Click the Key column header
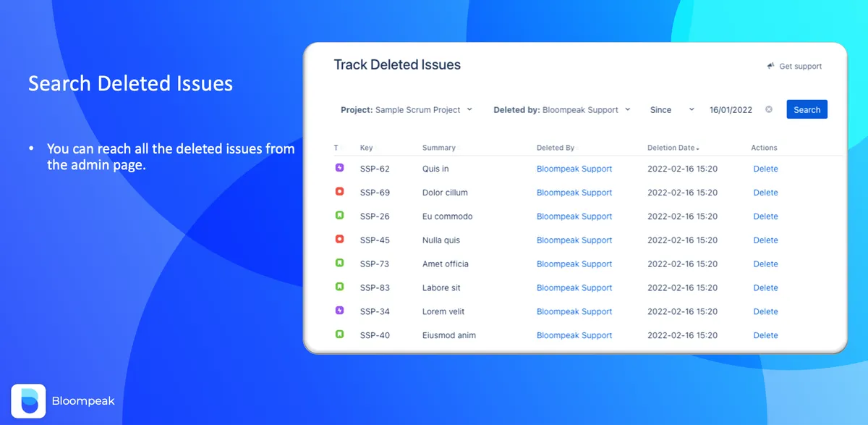Screen dimensions: 868x425 coord(366,148)
